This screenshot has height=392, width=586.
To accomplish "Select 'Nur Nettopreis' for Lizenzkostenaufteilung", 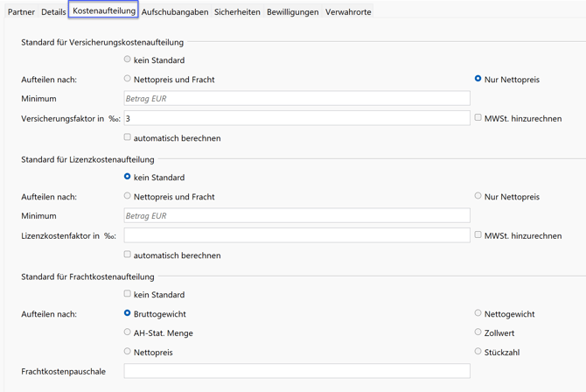I will click(x=478, y=196).
